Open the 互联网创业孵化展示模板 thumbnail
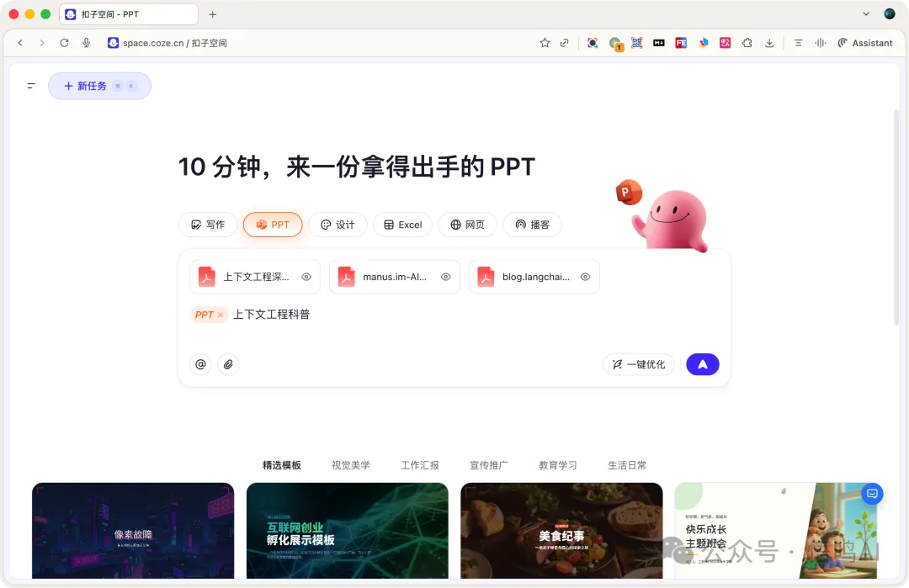Screen dimensions: 909x588 click(x=347, y=530)
